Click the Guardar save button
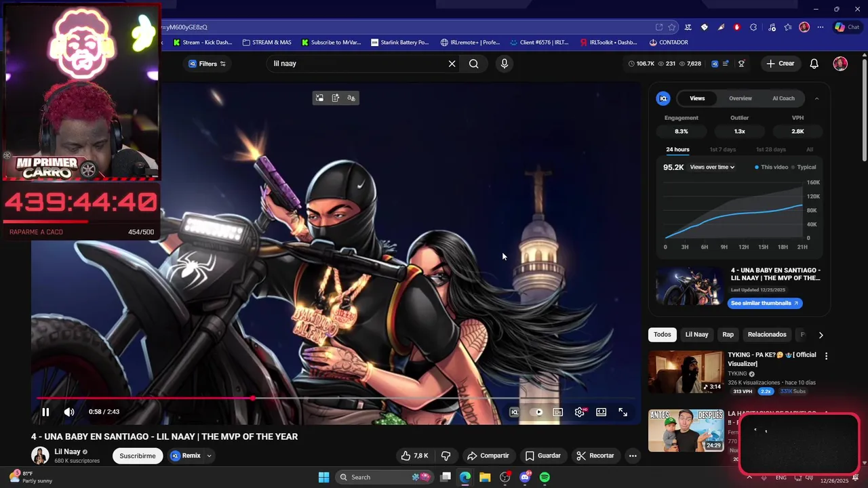Image resolution: width=868 pixels, height=488 pixels. point(543,456)
